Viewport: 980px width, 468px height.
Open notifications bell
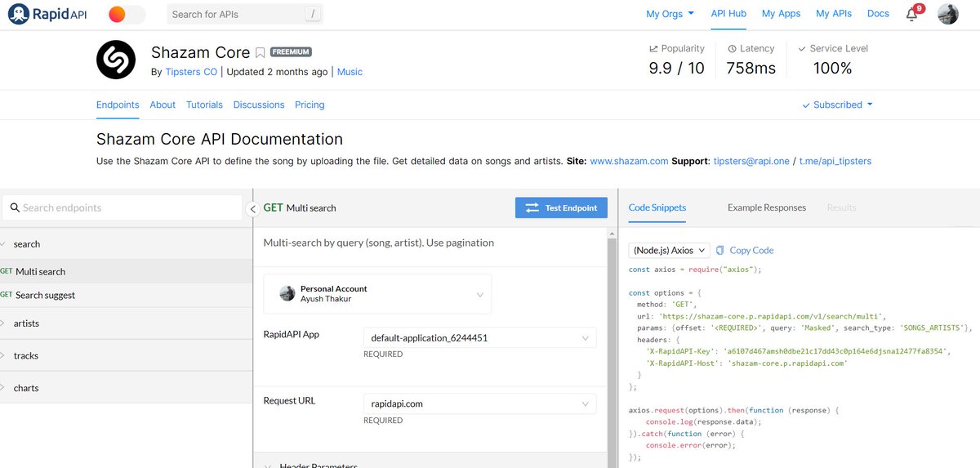click(x=914, y=13)
